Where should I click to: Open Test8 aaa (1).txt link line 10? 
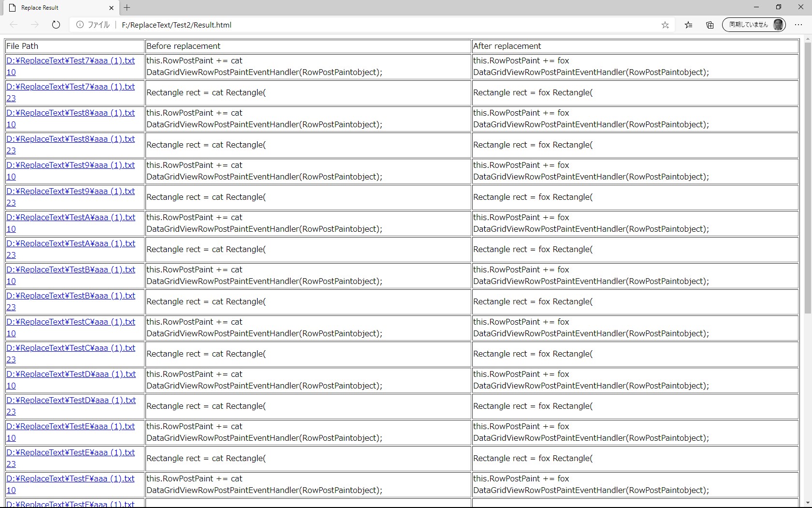click(71, 119)
